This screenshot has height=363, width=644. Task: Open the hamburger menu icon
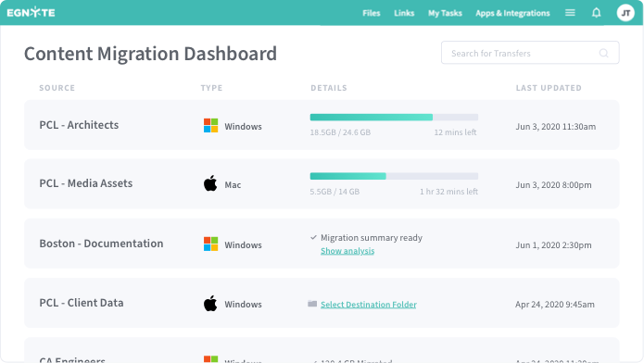[570, 13]
